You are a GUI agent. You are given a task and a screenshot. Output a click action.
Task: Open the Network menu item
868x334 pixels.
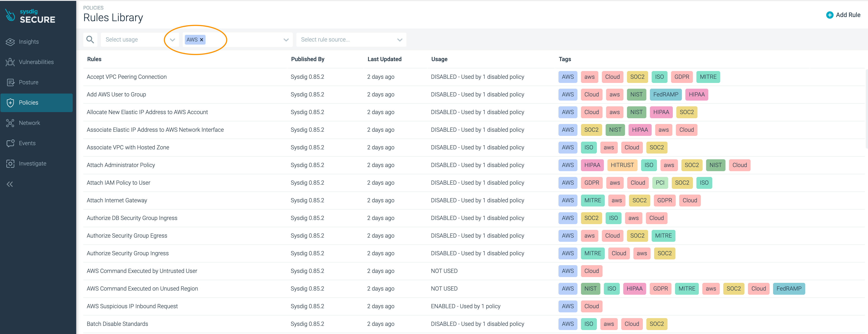tap(29, 123)
